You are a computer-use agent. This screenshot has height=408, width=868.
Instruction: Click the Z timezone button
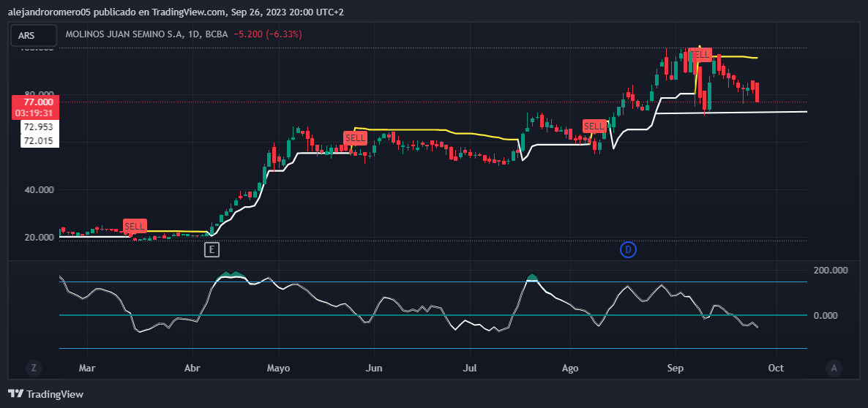[x=32, y=368]
